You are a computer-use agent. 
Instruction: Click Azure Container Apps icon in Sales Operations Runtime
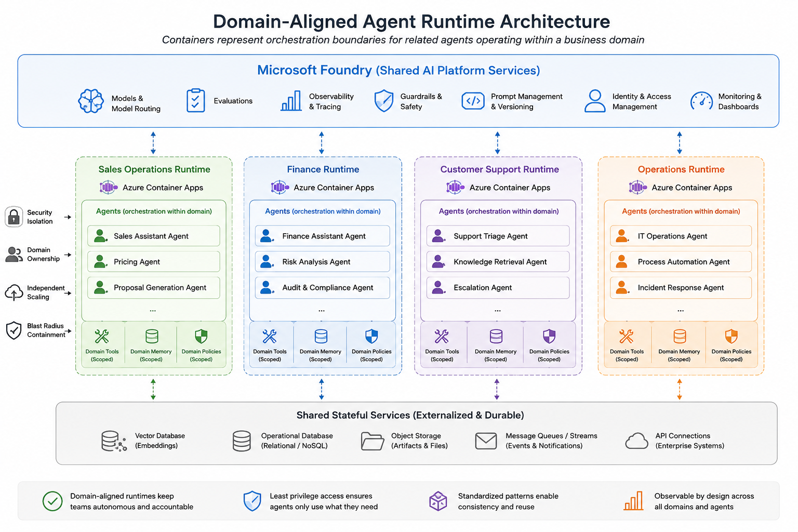(x=109, y=187)
